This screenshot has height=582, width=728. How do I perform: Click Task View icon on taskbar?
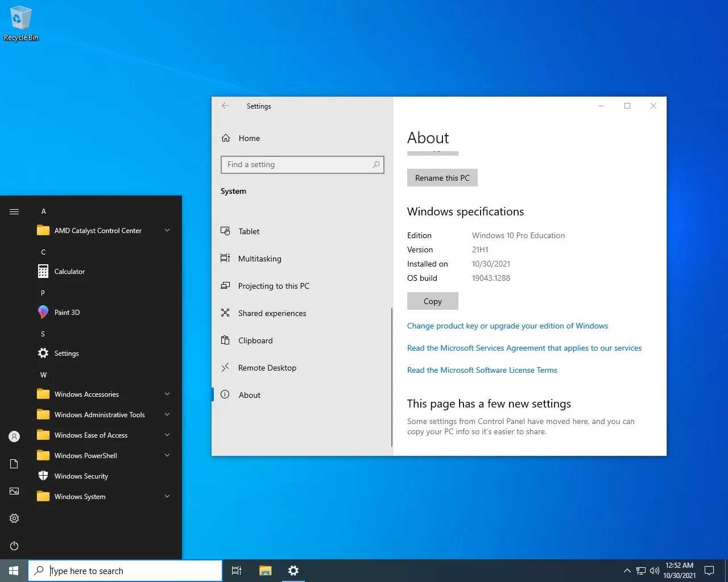click(x=237, y=571)
